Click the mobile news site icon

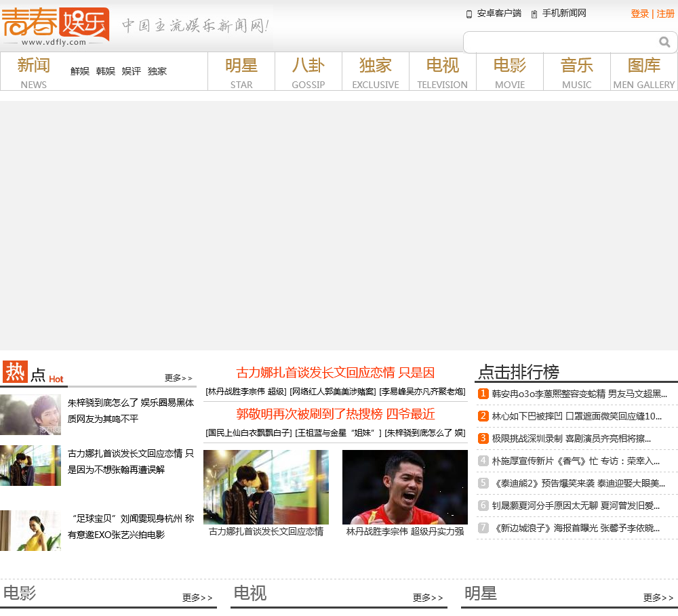(534, 14)
